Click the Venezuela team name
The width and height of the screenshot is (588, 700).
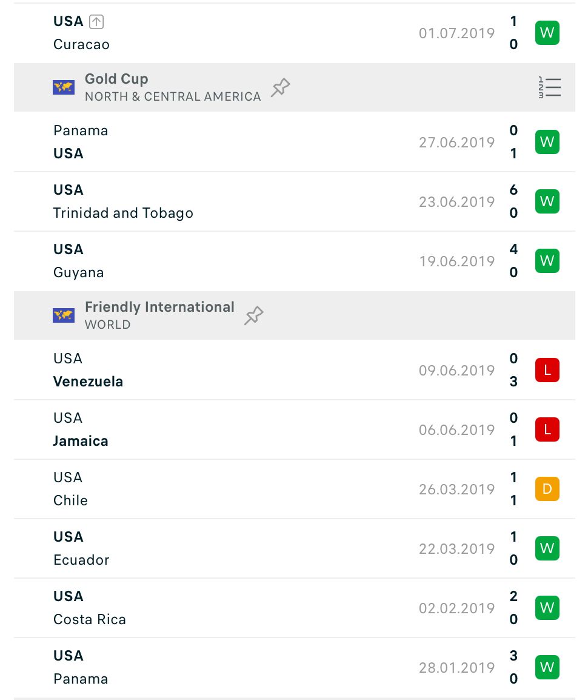click(x=88, y=382)
